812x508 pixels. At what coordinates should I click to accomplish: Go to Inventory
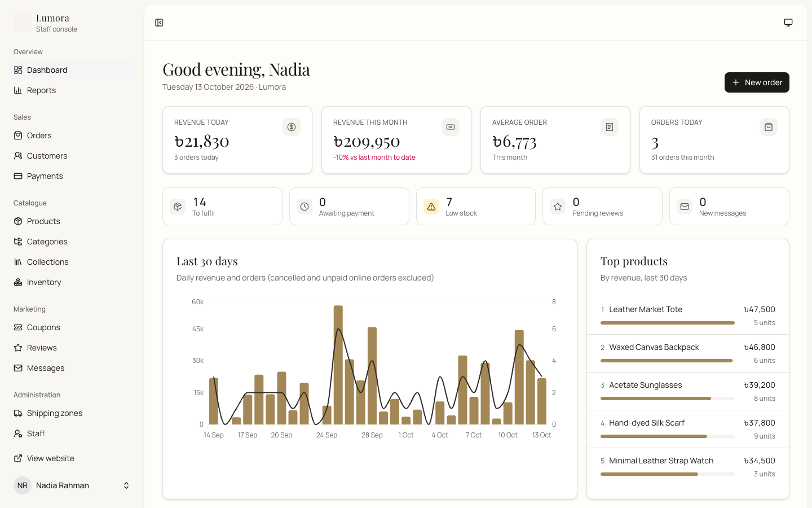[x=72, y=282]
